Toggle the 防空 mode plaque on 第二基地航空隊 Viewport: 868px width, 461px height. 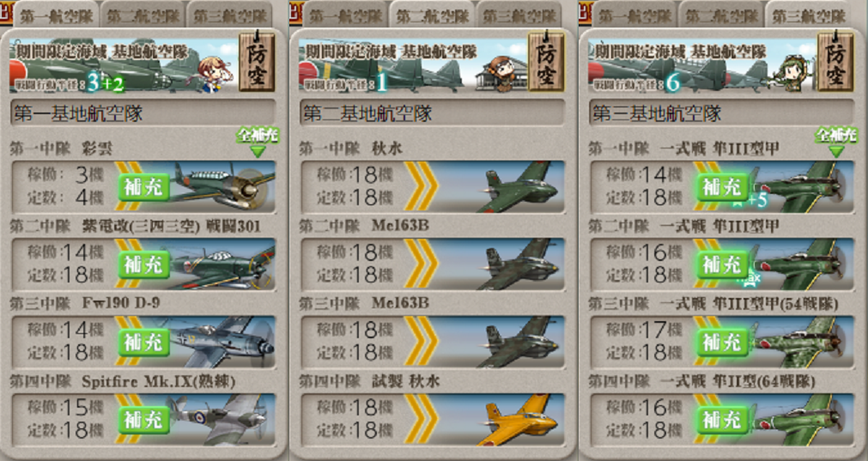tap(546, 62)
